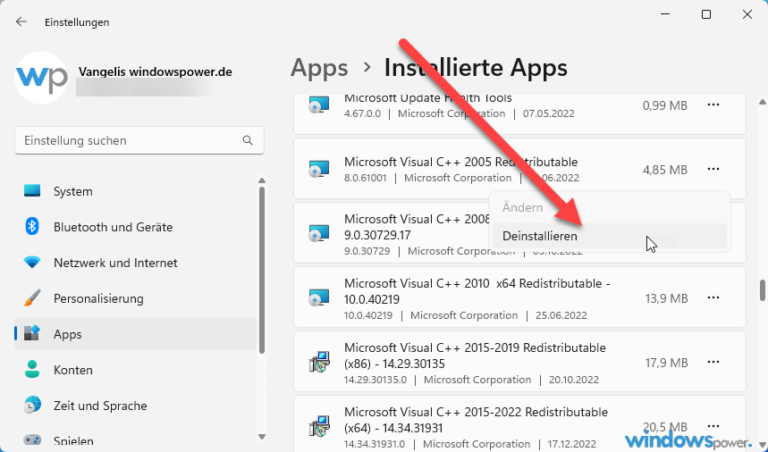Click the search magnifier icon

247,141
